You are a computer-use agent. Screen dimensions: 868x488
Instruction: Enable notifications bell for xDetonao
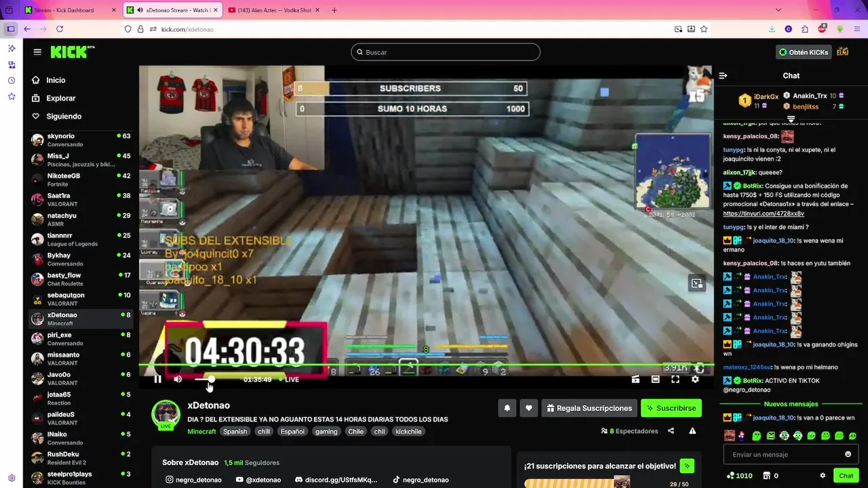tap(507, 408)
